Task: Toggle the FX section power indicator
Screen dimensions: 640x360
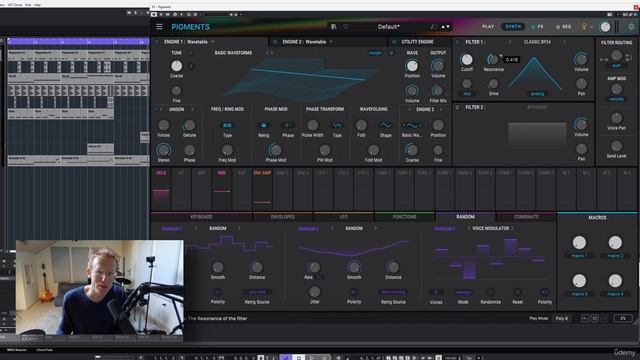Action: 533,27
